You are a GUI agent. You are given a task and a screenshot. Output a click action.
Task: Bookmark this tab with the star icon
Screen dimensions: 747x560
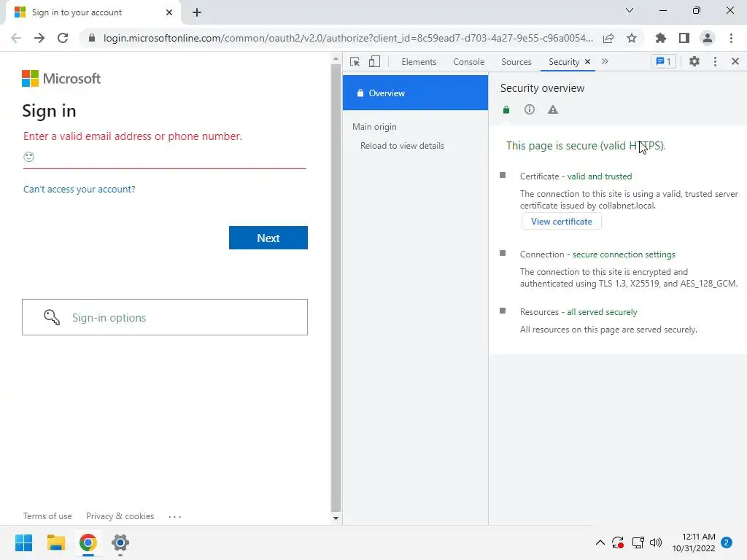tap(632, 38)
